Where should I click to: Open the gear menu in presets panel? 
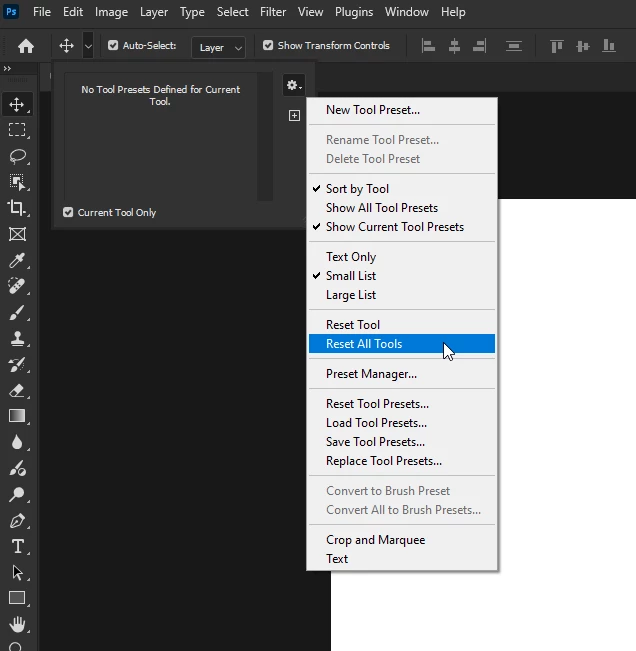click(294, 85)
